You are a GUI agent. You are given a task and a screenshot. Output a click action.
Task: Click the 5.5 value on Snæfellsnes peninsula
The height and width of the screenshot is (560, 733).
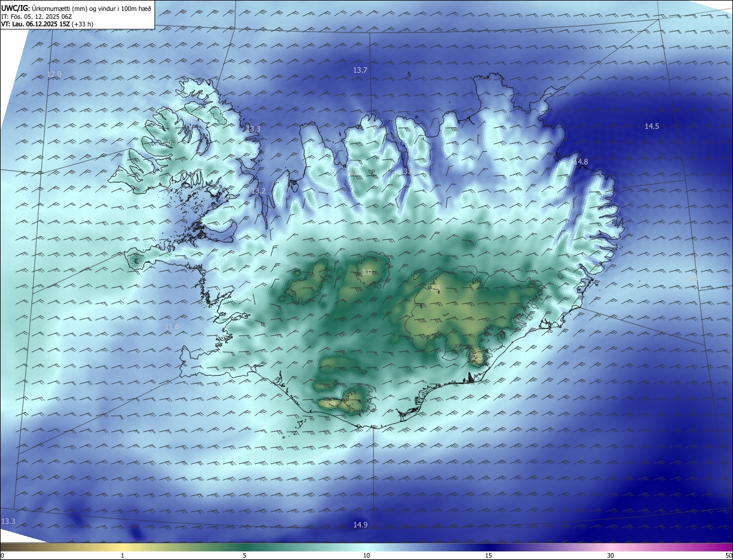(x=136, y=262)
